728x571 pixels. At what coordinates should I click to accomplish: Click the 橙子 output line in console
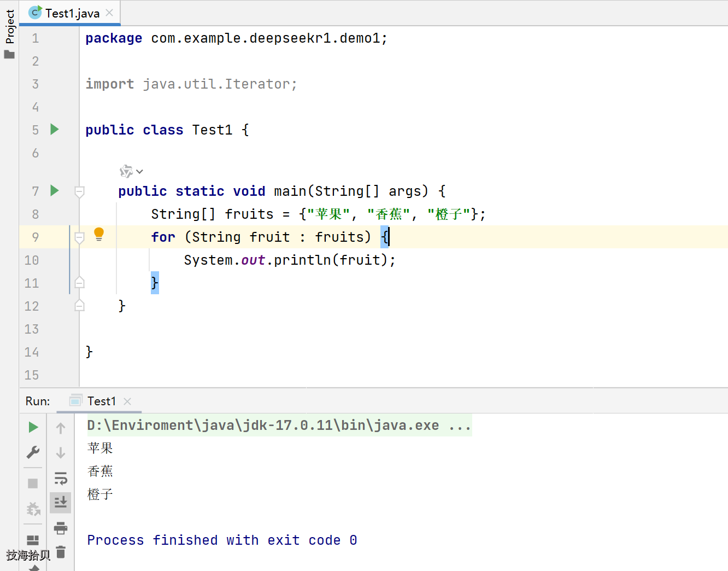click(100, 494)
